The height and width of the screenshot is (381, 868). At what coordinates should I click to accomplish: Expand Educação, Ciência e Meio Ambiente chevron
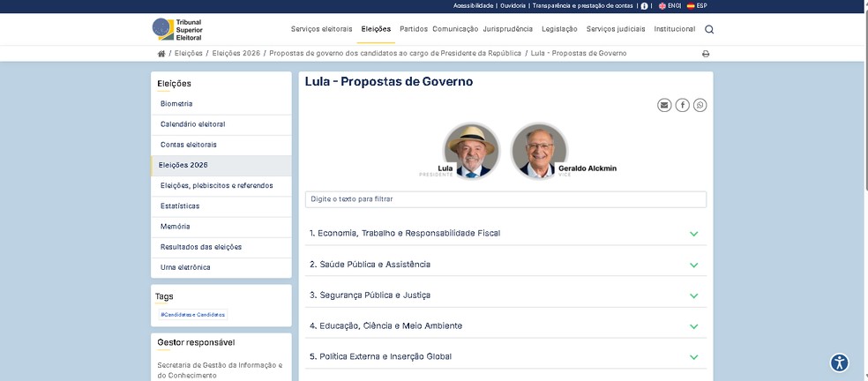coord(693,326)
